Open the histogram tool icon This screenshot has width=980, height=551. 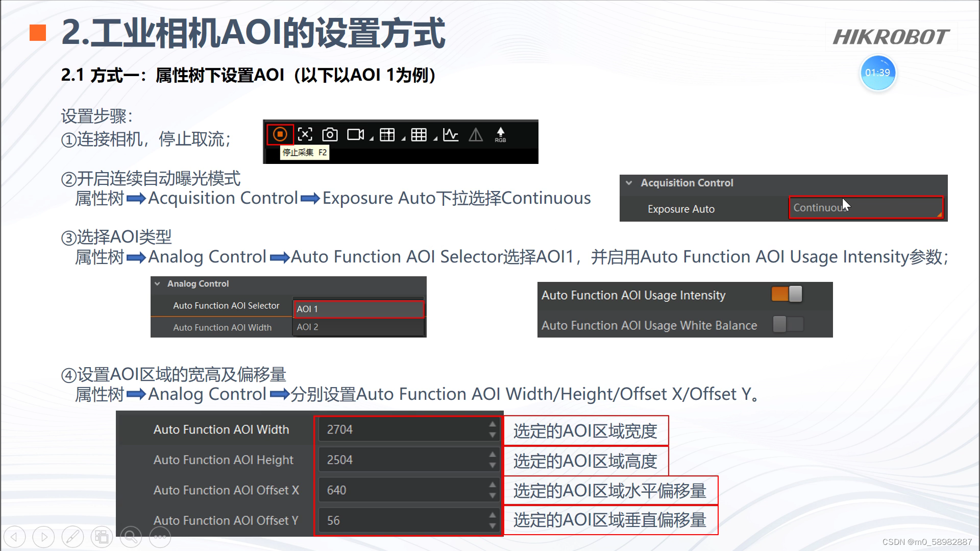tap(450, 134)
